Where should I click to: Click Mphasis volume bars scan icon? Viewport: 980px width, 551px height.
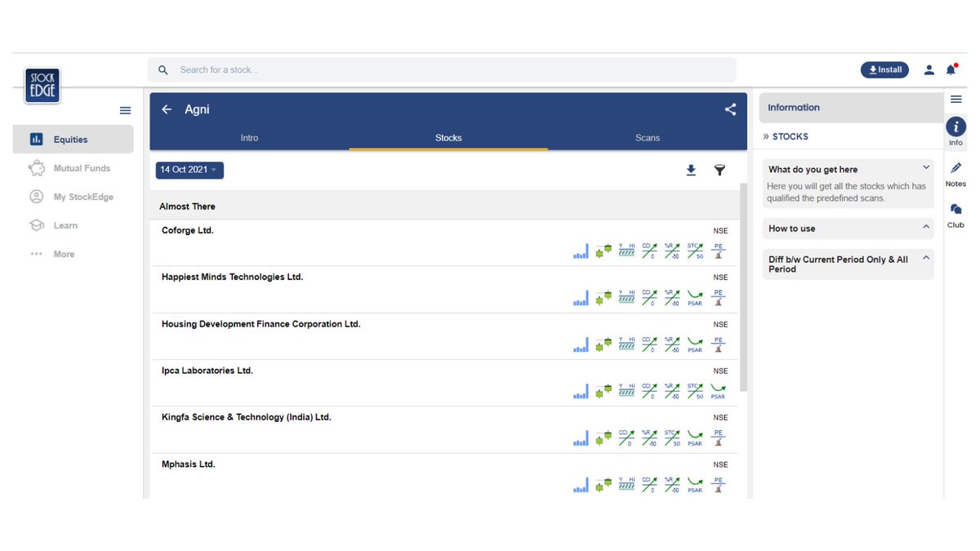click(x=581, y=485)
